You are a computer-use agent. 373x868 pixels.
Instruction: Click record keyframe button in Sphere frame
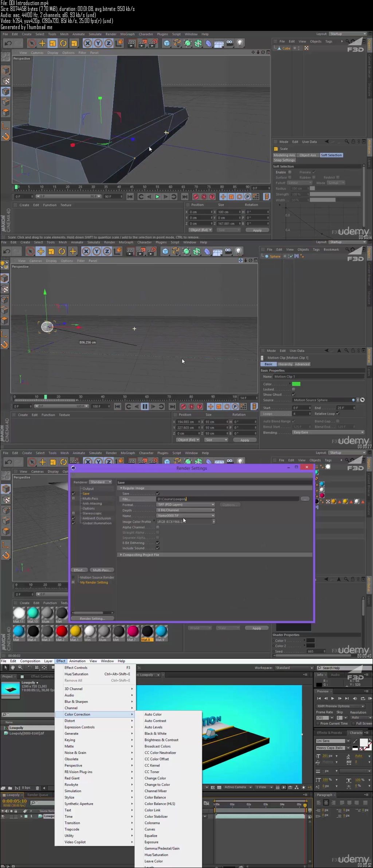[x=184, y=407]
